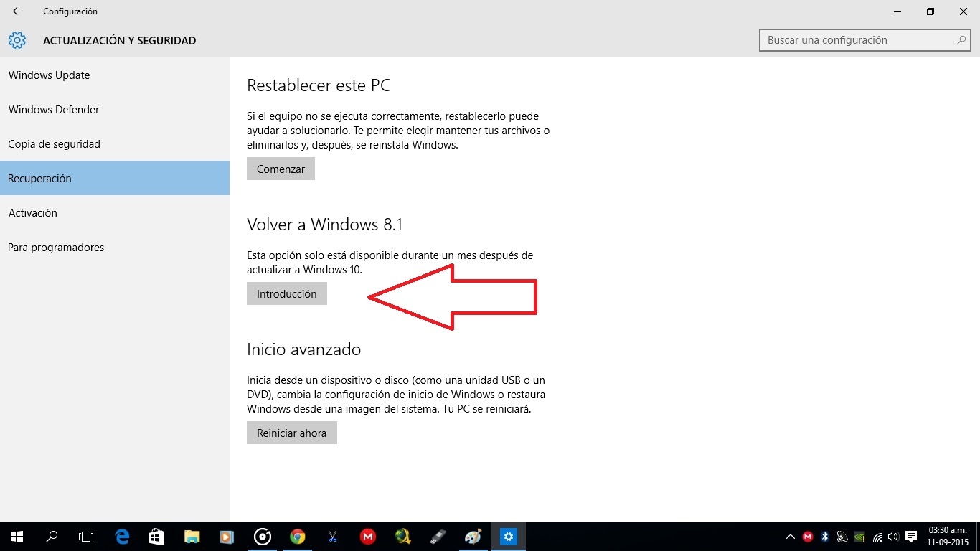This screenshot has width=980, height=551.
Task: Open File Explorer from the taskbar
Action: tap(192, 537)
